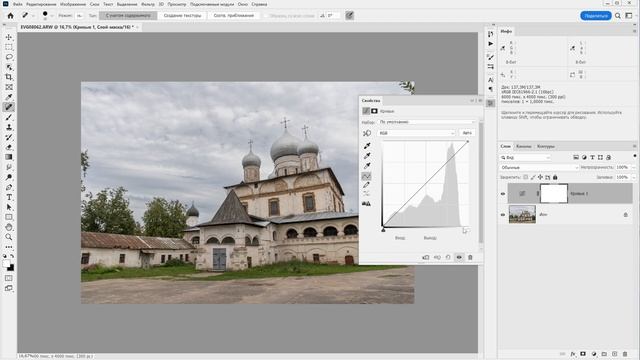This screenshot has width=640, height=360.
Task: Open the Opacity value dropdown
Action: pyautogui.click(x=633, y=167)
